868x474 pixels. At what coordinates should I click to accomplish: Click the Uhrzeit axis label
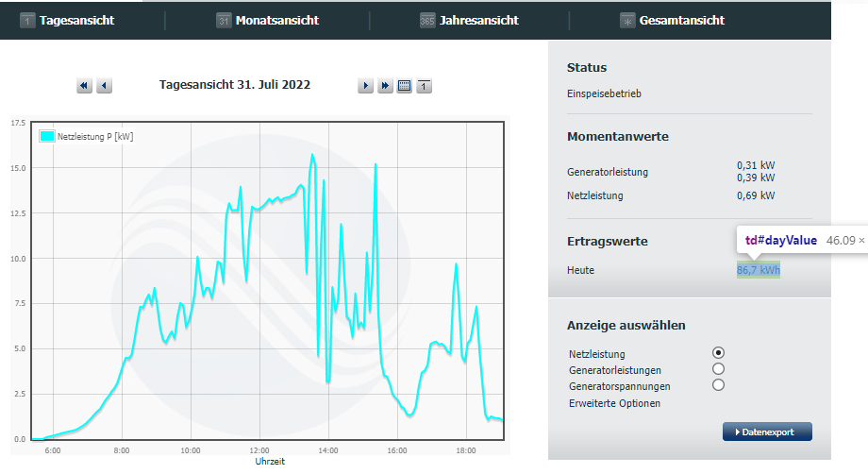[270, 462]
